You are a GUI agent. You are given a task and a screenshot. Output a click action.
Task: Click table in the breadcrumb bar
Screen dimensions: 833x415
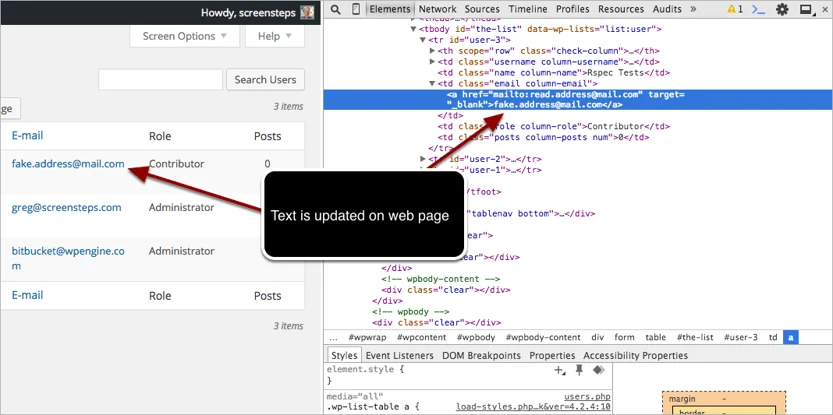656,337
